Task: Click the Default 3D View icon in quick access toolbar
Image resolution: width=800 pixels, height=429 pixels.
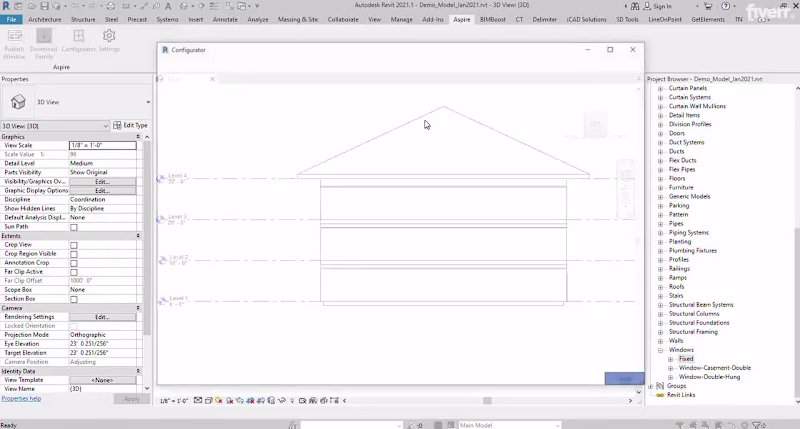Action: click(x=184, y=6)
